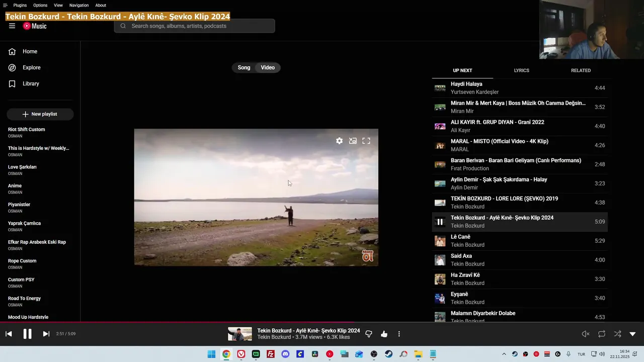The height and width of the screenshot is (362, 644).
Task: Click the TUR language indicator
Action: click(x=581, y=354)
